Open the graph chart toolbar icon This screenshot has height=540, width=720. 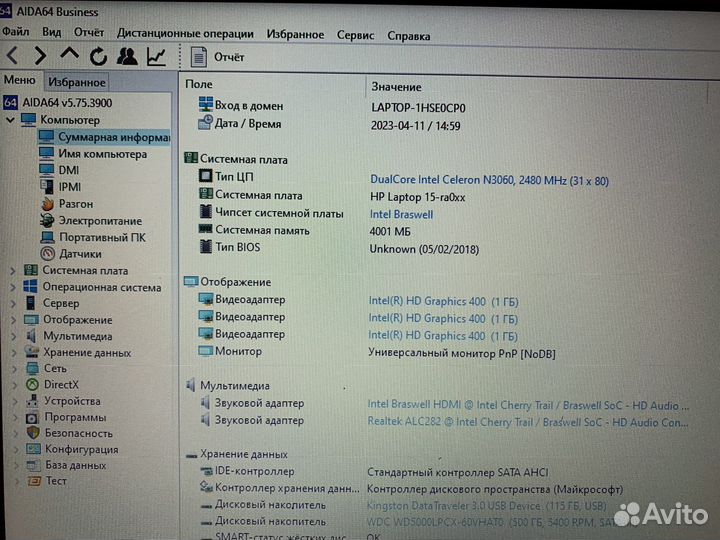click(x=156, y=57)
